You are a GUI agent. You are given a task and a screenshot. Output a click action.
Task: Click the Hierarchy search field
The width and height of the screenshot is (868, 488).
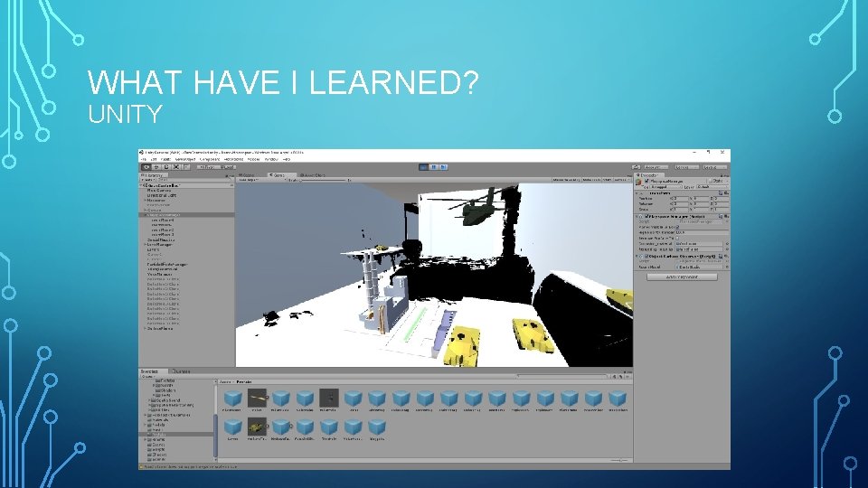click(193, 180)
